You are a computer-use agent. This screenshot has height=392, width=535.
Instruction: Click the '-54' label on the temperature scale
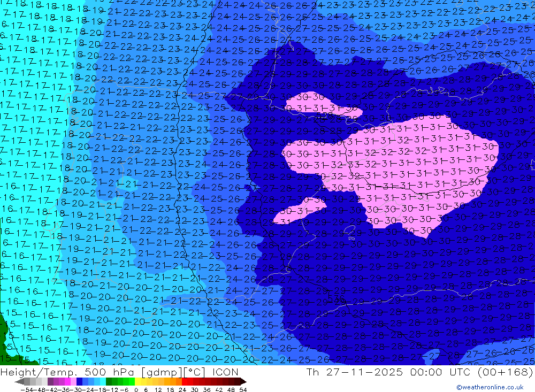click(x=27, y=390)
